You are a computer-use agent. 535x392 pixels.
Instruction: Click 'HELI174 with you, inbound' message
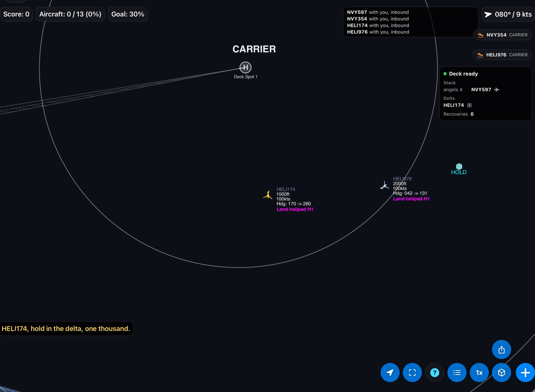coord(378,25)
